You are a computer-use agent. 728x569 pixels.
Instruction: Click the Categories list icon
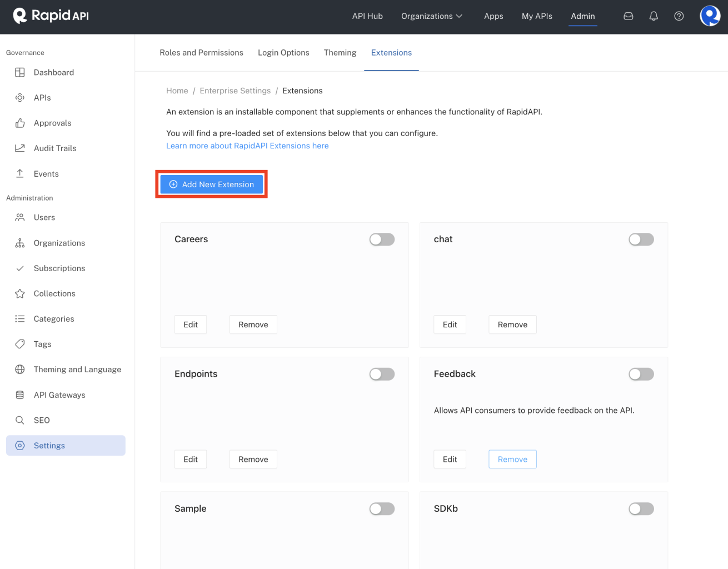point(20,319)
